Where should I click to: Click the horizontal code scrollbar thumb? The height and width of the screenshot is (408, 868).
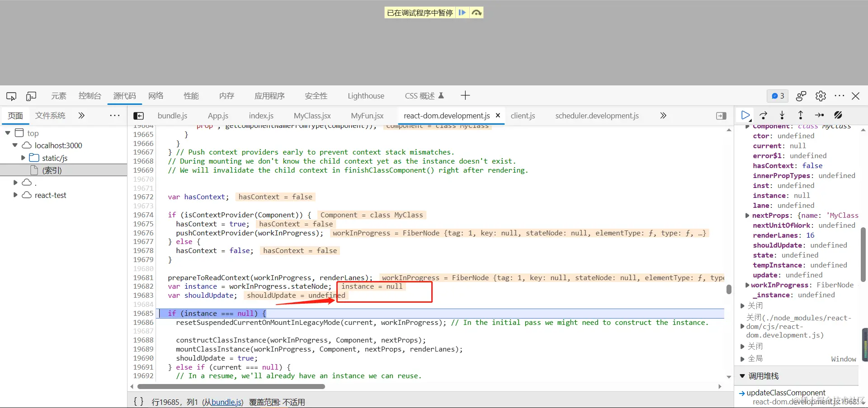[x=231, y=387]
